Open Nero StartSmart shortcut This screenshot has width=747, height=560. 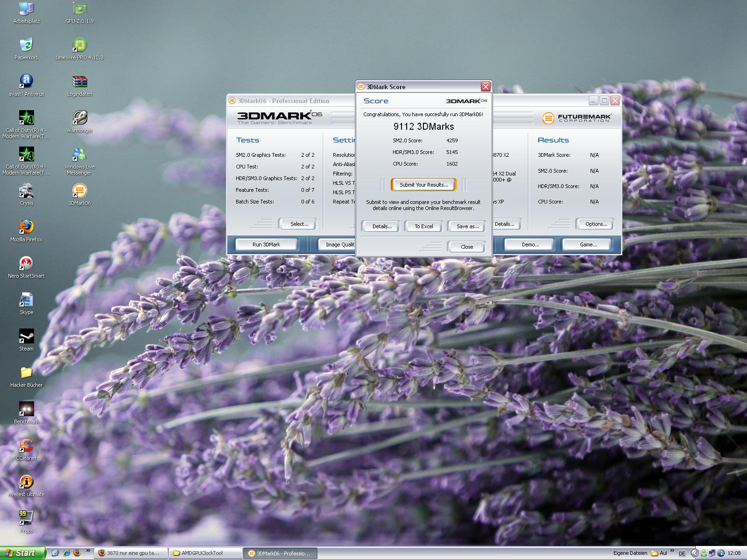26,267
